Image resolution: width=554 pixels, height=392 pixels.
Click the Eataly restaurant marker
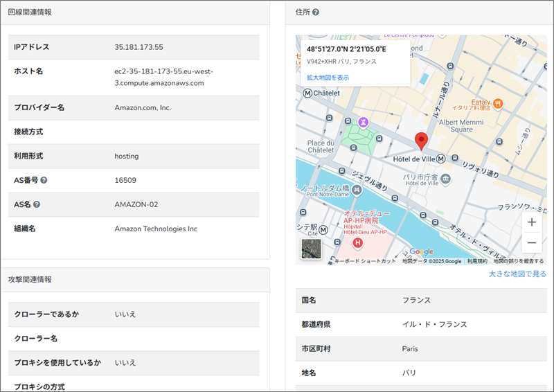498,104
